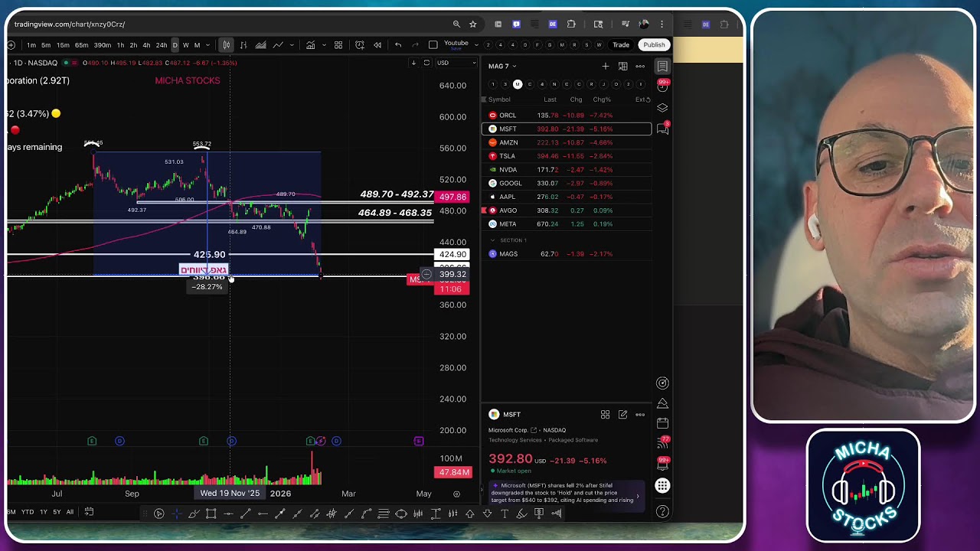Select the TSLA row in watchlist
Viewport: 980px width, 551px height.
pos(567,156)
